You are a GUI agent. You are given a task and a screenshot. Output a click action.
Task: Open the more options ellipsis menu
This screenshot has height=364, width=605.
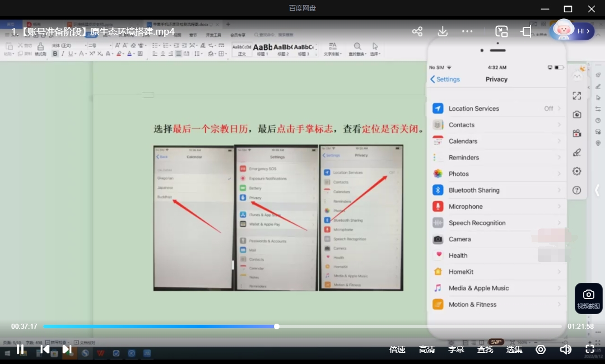click(x=467, y=31)
